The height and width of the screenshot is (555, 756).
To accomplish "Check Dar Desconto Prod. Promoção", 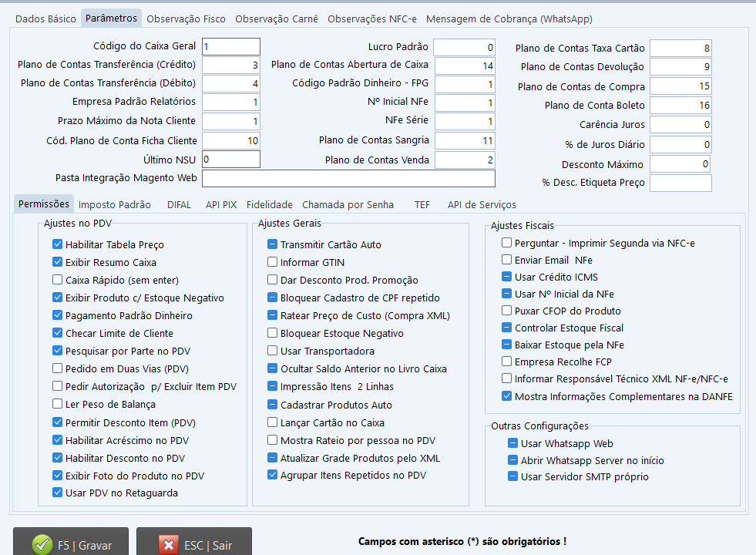I will [272, 280].
